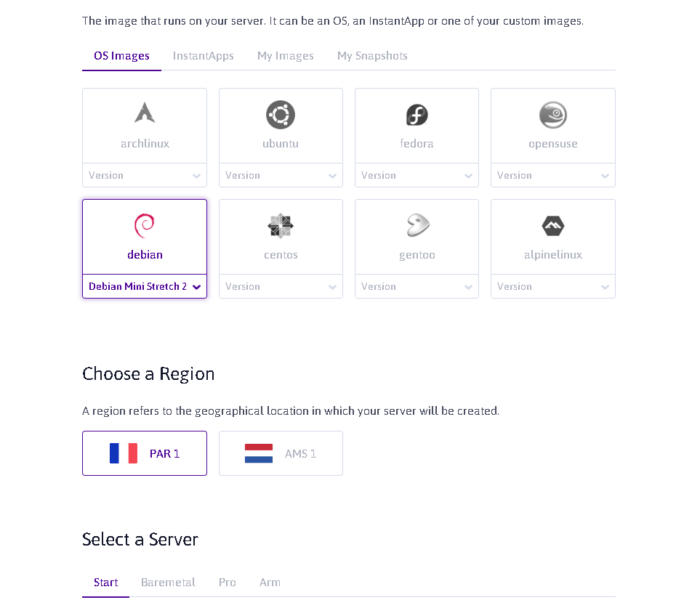Select the Arch Linux logo icon
This screenshot has width=700, height=608.
pos(145,113)
